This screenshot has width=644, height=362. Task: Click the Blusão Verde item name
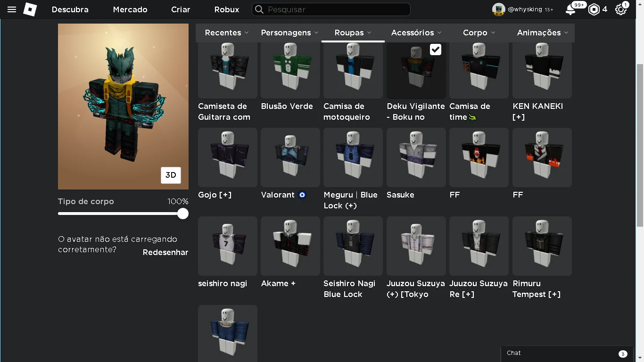coord(287,106)
